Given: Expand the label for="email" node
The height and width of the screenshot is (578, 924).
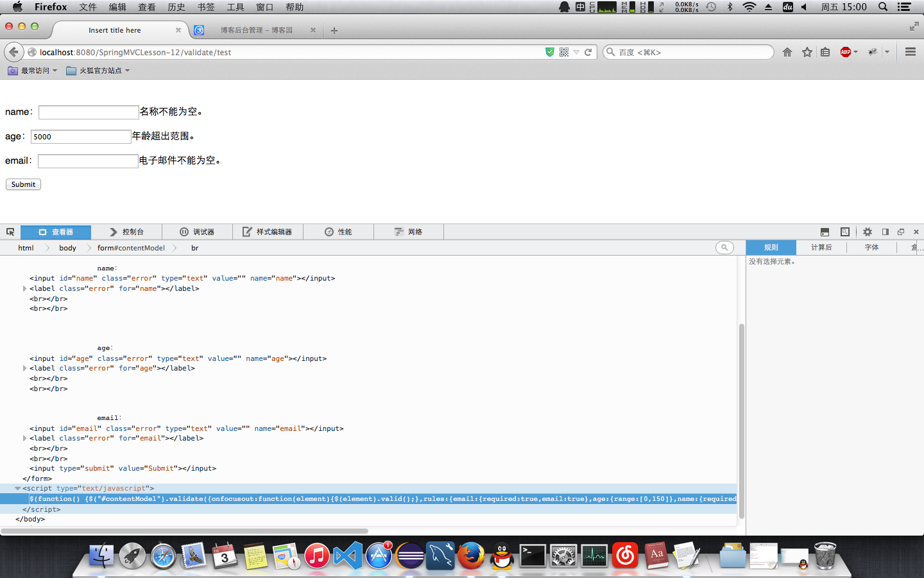Looking at the screenshot, I should click(25, 439).
